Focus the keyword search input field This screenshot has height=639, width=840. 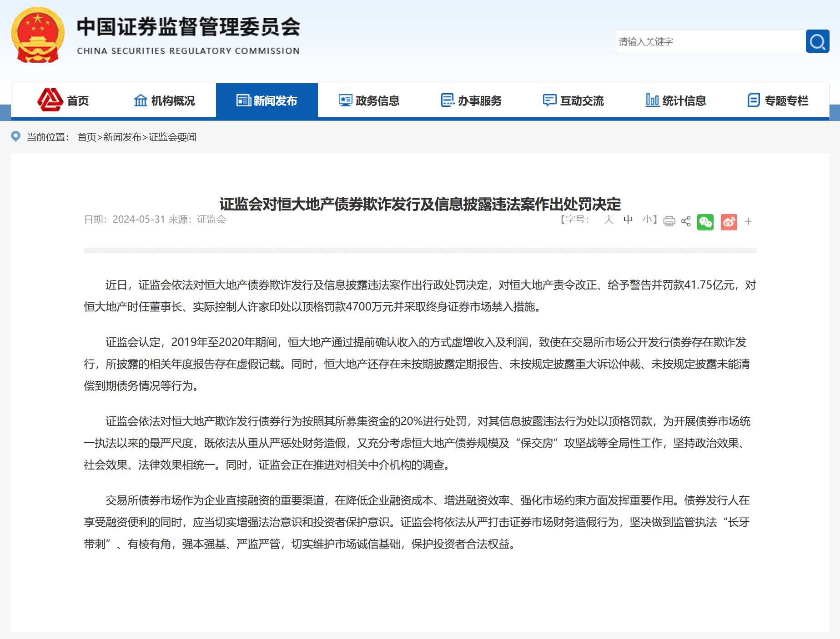[x=710, y=41]
